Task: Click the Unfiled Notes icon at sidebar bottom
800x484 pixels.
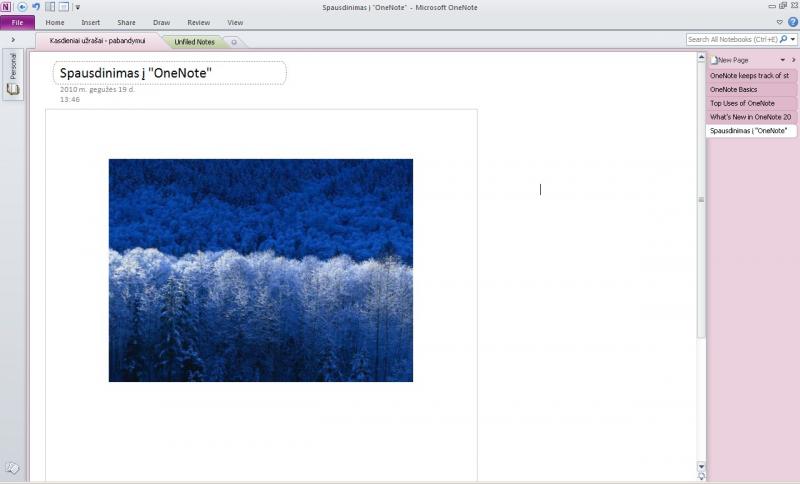Action: pos(12,468)
